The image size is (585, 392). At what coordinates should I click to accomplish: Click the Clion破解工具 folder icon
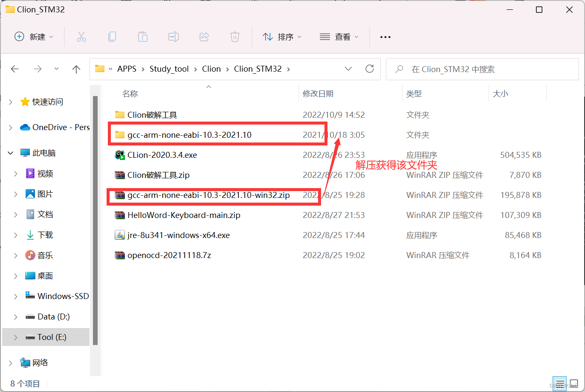(120, 115)
